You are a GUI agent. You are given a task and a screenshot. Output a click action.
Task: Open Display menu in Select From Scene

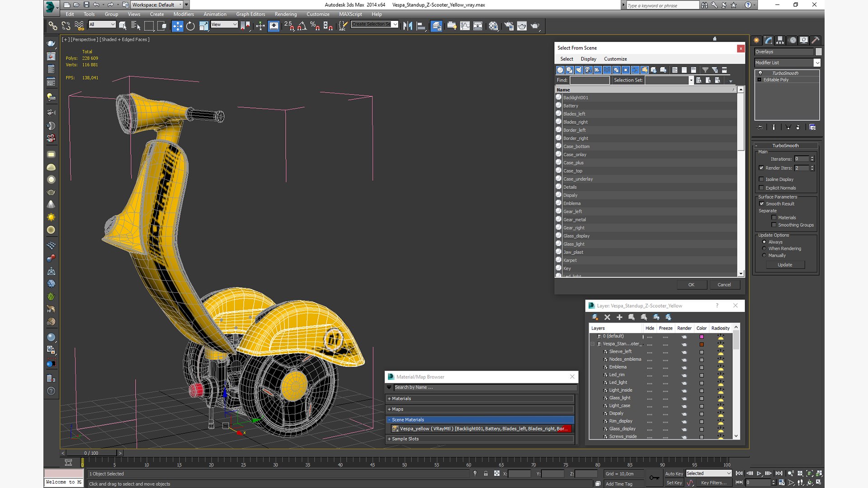[588, 59]
